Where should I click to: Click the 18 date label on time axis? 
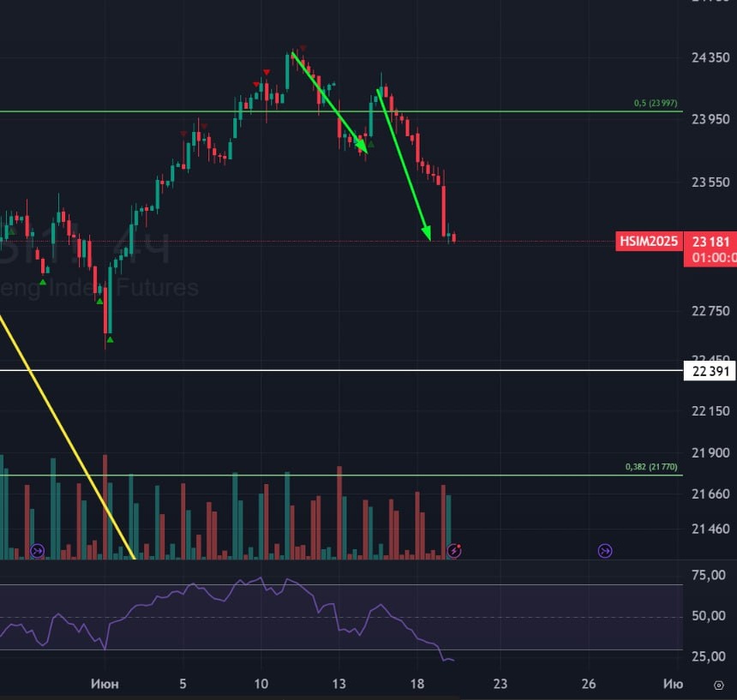coord(416,684)
